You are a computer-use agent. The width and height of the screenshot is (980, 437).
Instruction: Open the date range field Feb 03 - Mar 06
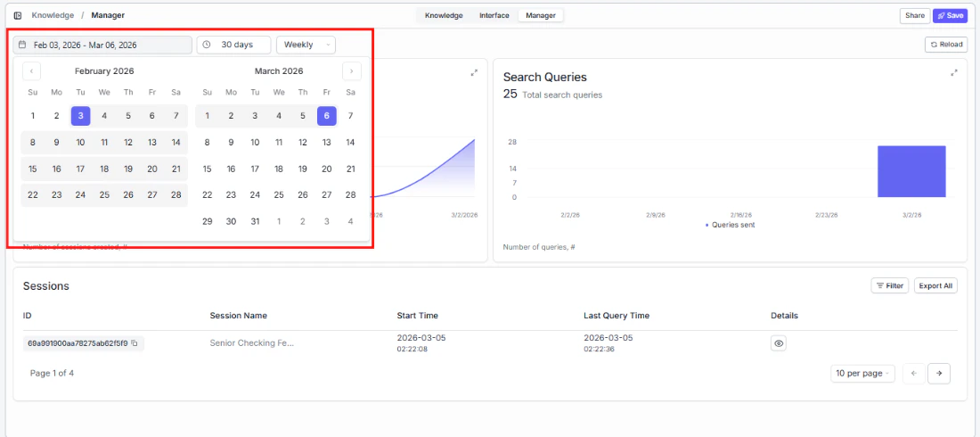pos(102,45)
